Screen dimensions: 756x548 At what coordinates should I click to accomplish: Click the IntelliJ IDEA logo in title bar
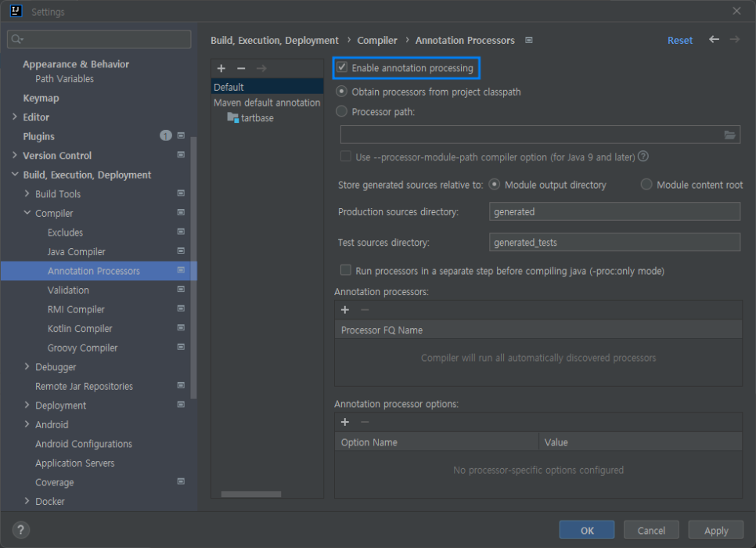[16, 11]
